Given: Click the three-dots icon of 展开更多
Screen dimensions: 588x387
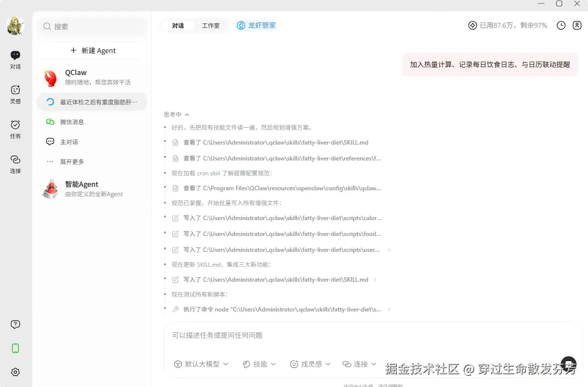Looking at the screenshot, I should (50, 161).
